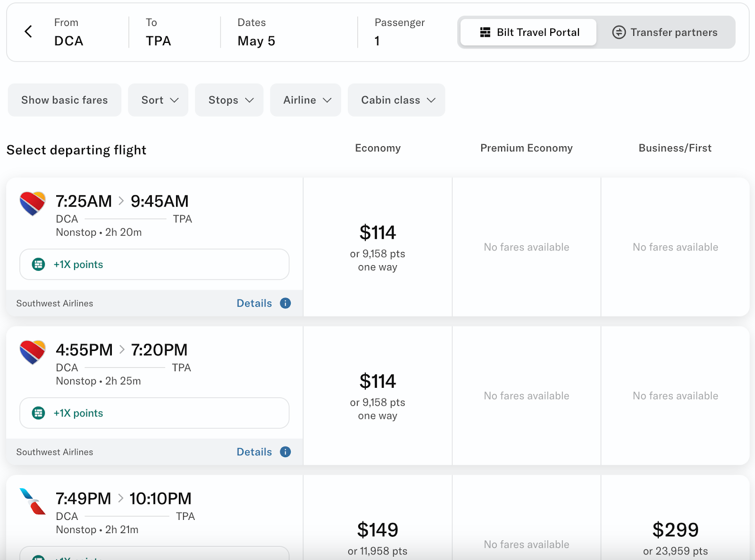Click the Southwest logo on the 4:55PM flight

click(x=33, y=352)
